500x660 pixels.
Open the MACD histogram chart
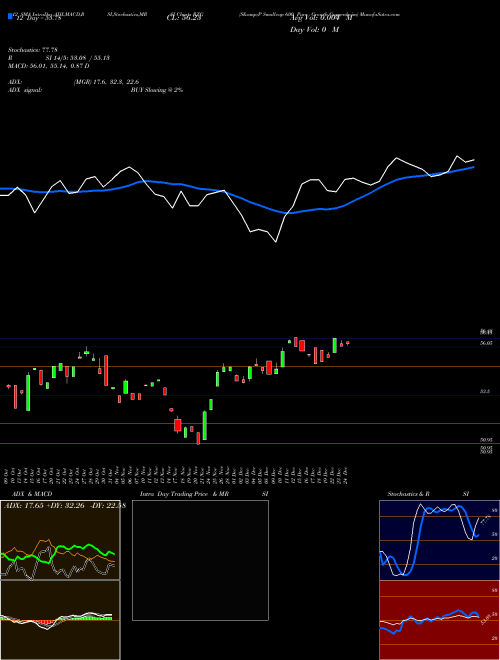(x=60, y=620)
